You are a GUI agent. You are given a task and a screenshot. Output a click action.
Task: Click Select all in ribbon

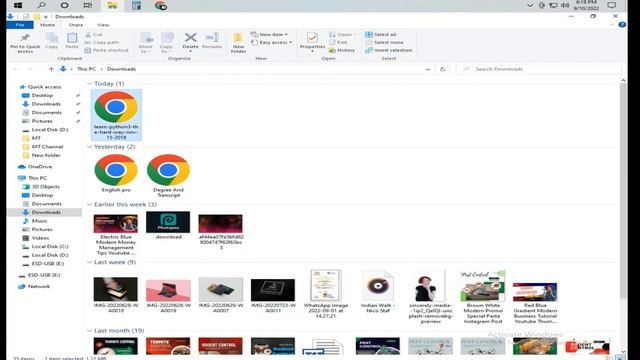point(381,35)
